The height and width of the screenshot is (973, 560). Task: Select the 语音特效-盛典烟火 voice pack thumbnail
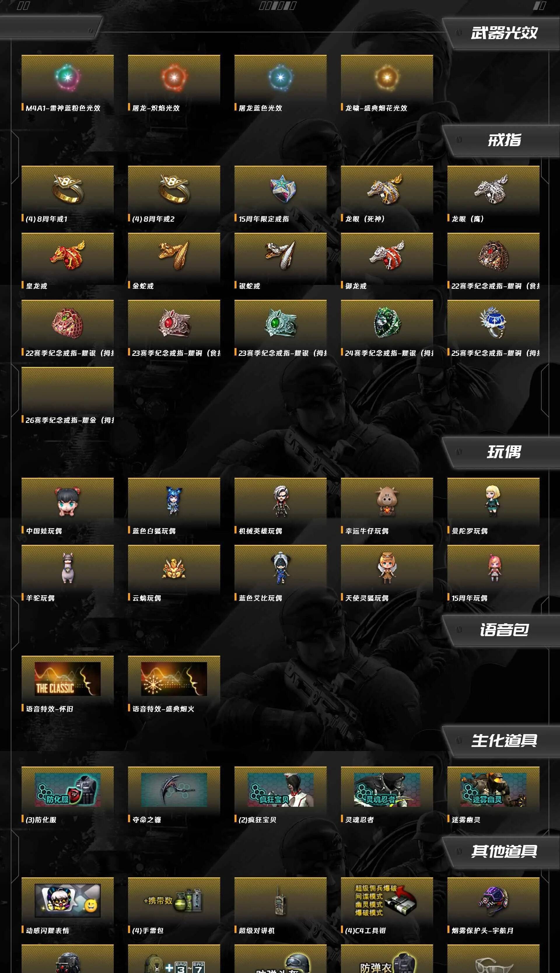174,679
